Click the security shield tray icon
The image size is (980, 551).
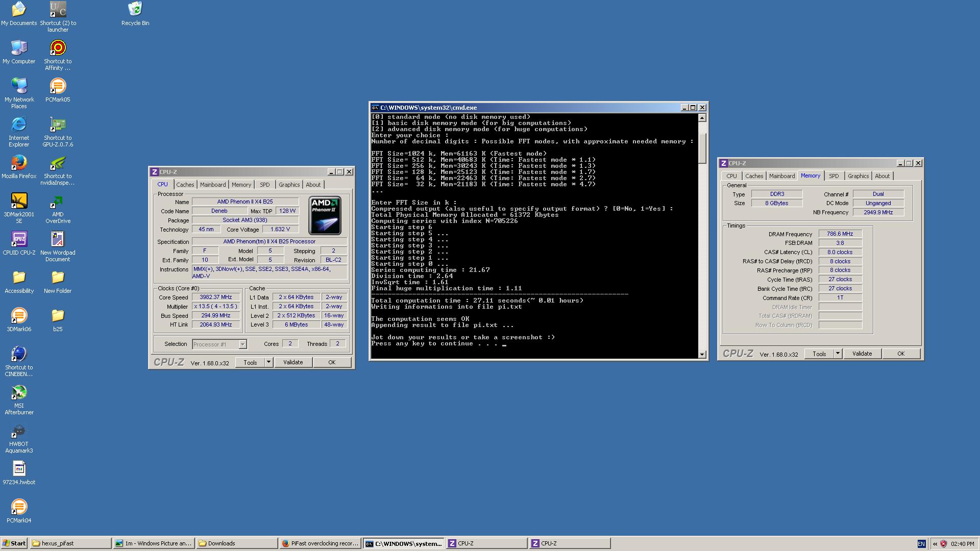943,544
